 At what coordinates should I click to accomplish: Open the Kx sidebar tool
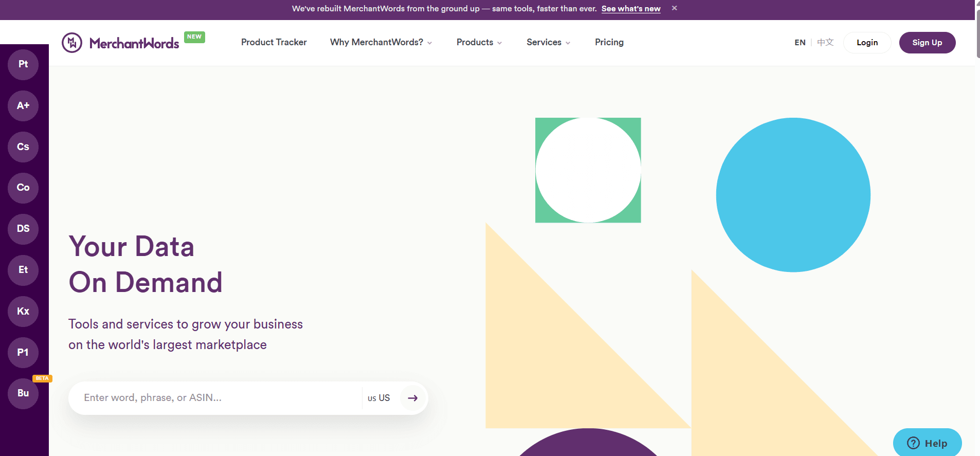pyautogui.click(x=23, y=311)
